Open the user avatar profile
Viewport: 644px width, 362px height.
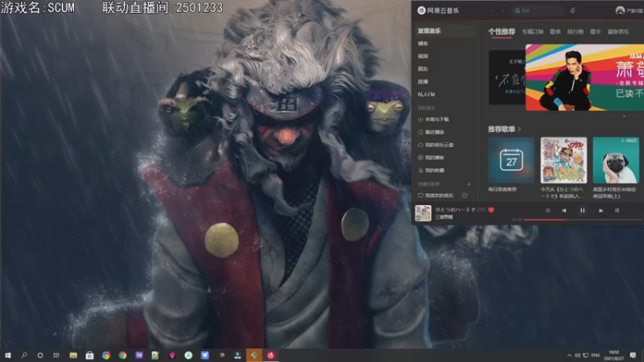point(620,10)
